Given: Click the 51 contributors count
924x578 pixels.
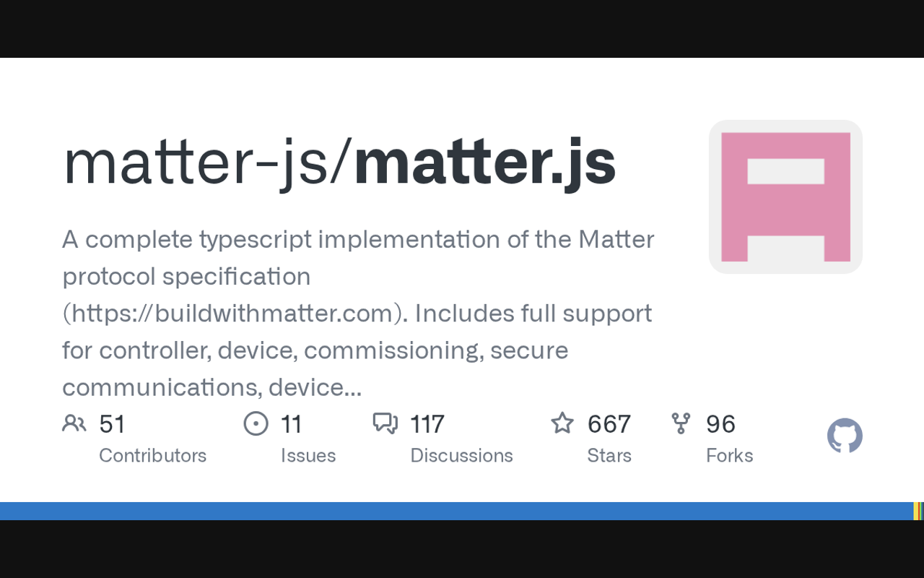Looking at the screenshot, I should pyautogui.click(x=112, y=424).
